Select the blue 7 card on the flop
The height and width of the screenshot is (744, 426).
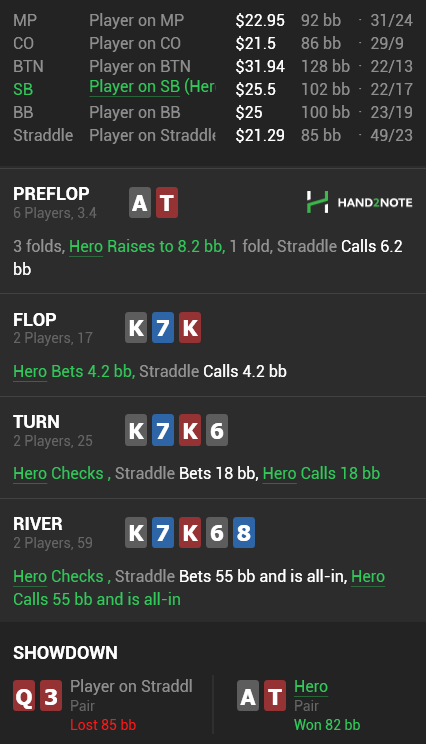point(163,327)
